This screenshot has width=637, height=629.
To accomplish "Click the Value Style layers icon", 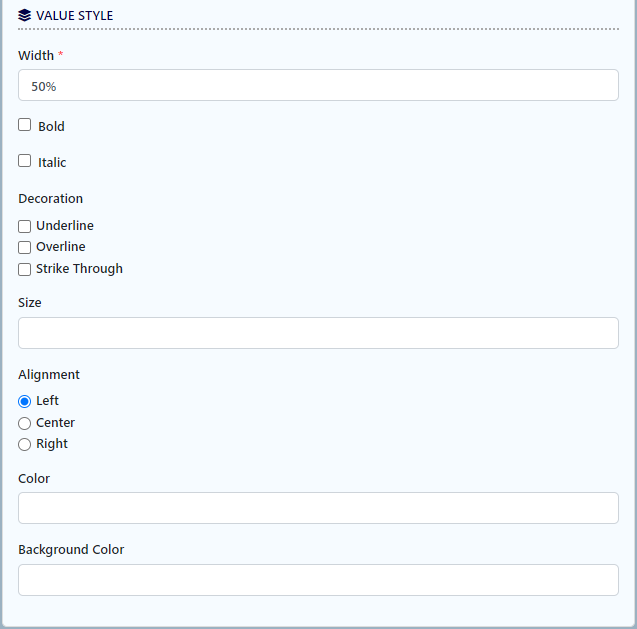I will pos(25,16).
